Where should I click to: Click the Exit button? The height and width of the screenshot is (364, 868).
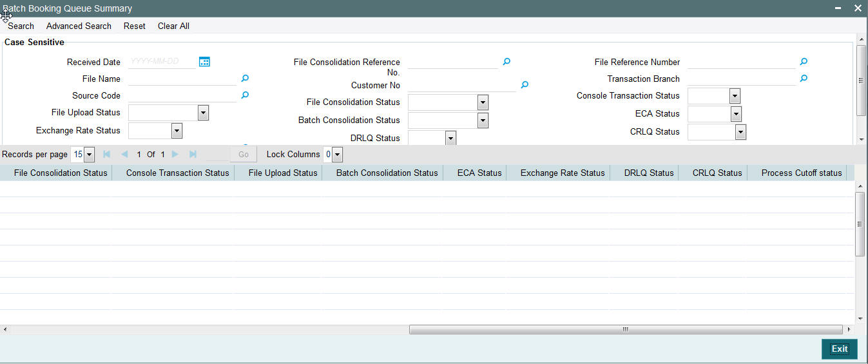[x=840, y=349]
